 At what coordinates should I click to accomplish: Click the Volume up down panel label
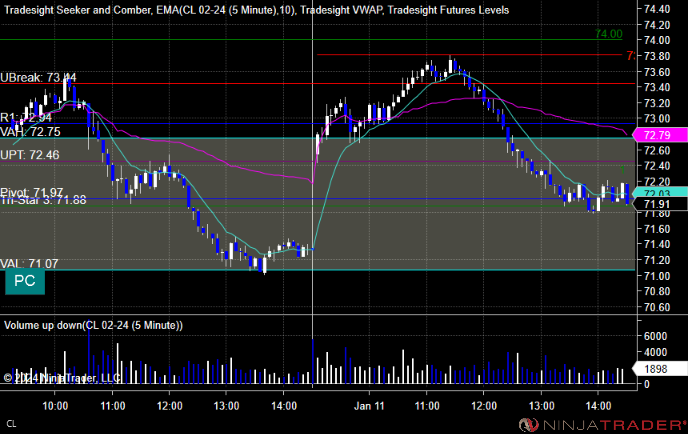[93, 325]
